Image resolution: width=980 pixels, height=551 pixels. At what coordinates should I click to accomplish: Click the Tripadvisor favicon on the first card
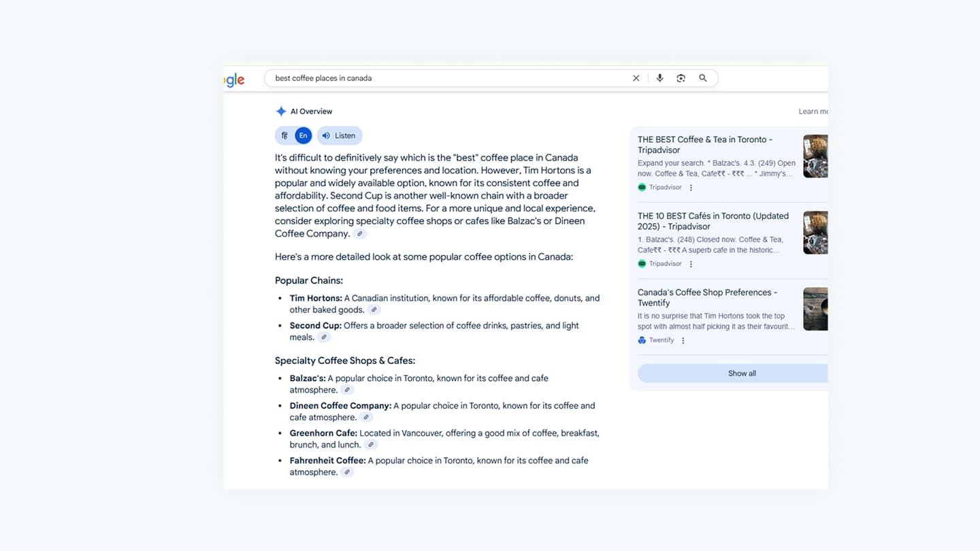tap(642, 187)
